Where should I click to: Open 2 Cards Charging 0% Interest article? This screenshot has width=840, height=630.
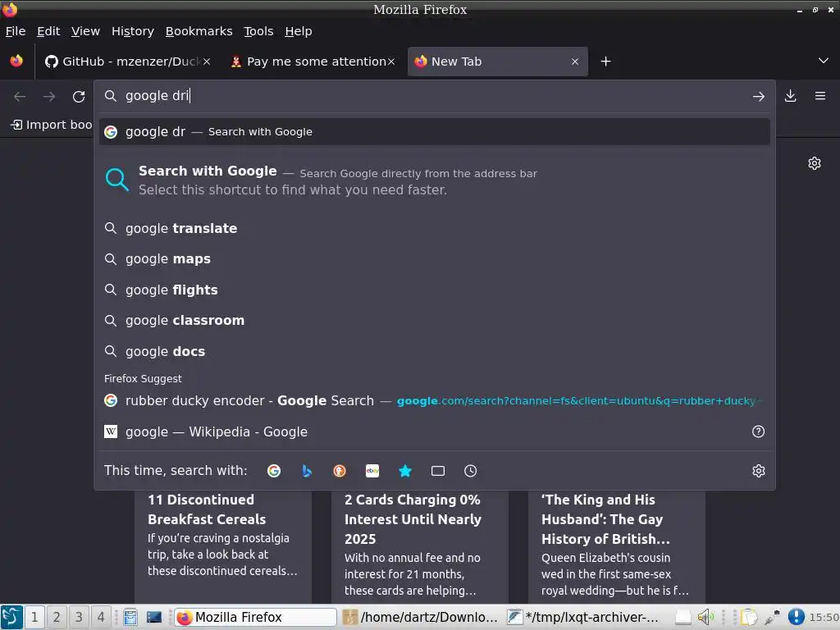tap(419, 546)
